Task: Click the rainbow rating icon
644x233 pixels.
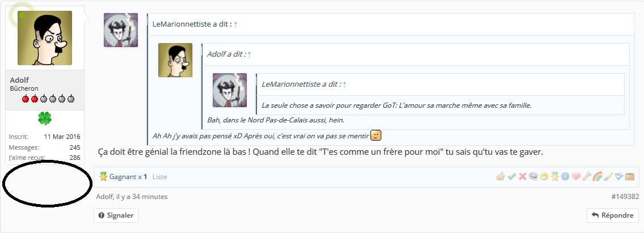Action: click(x=597, y=176)
